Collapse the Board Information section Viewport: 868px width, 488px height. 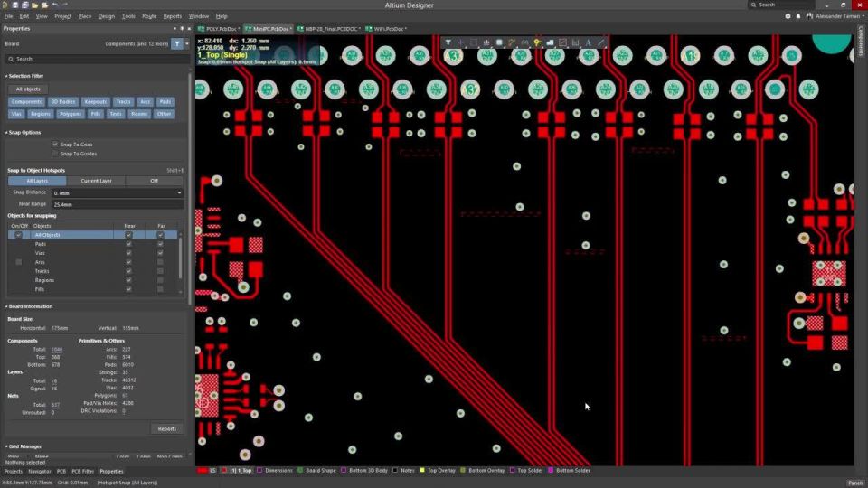pyautogui.click(x=5, y=306)
